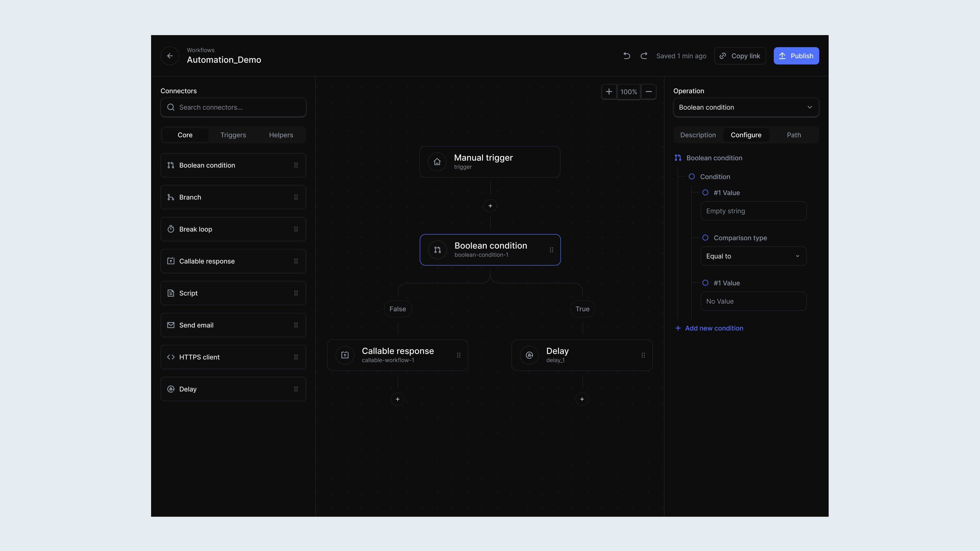Image resolution: width=980 pixels, height=551 pixels.
Task: Click the zoom out minus control
Action: pos(649,92)
